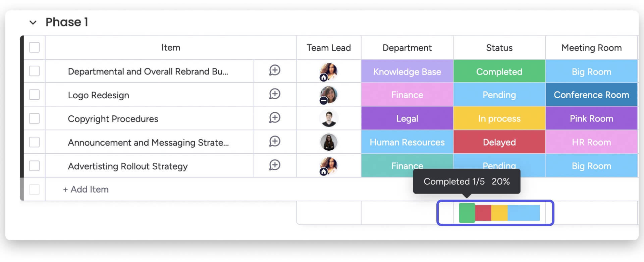
Task: Click the Human Resources row team lead avatar
Action: point(329,142)
